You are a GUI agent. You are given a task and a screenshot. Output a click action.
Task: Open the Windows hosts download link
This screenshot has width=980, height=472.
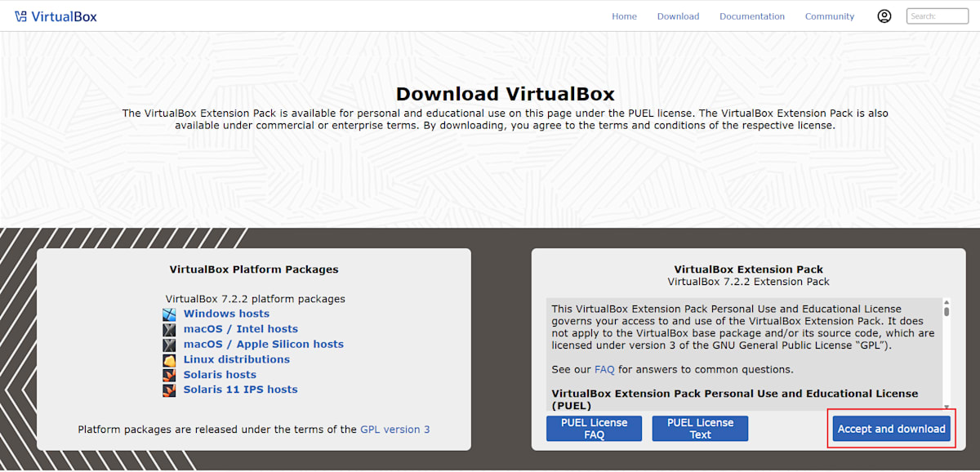coord(226,314)
